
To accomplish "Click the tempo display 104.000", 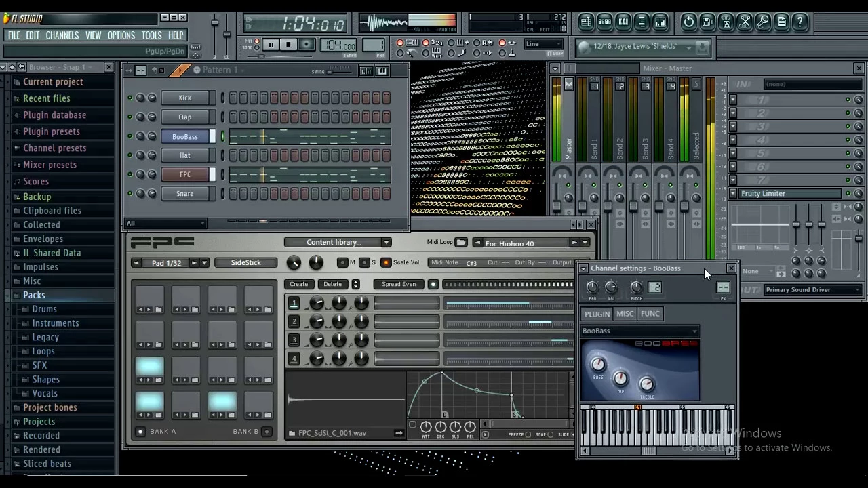I will (339, 45).
